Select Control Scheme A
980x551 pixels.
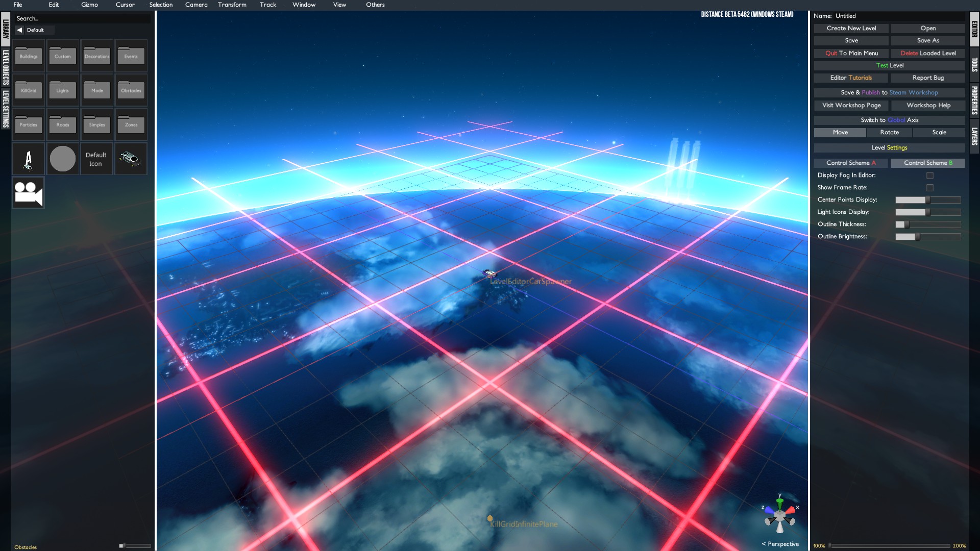[x=850, y=163]
